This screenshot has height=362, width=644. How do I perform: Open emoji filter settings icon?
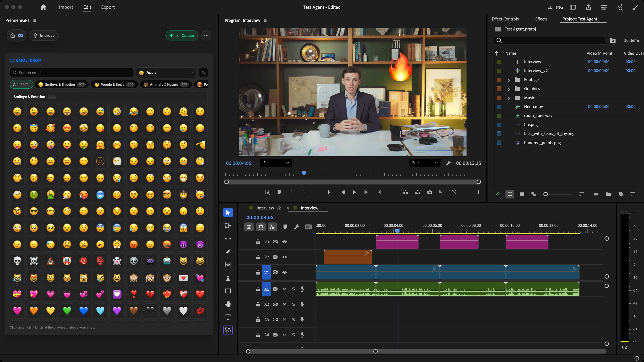204,73
